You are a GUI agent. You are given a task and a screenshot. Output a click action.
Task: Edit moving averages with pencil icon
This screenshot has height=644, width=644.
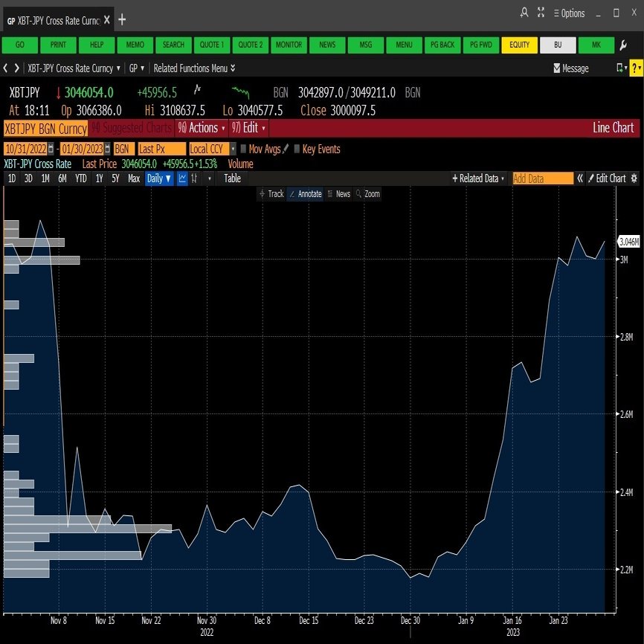(x=286, y=148)
